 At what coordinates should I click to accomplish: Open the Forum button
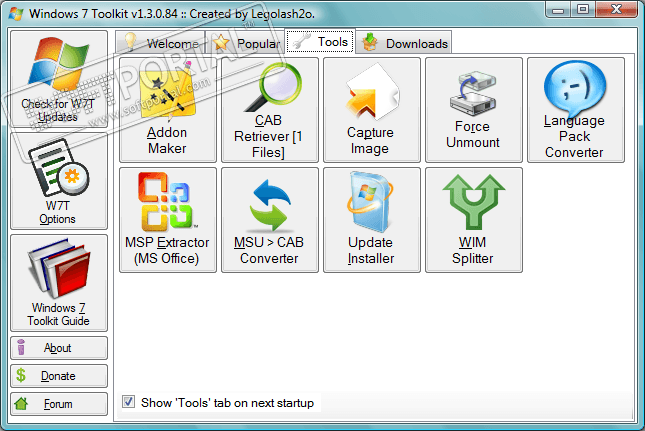tap(59, 404)
